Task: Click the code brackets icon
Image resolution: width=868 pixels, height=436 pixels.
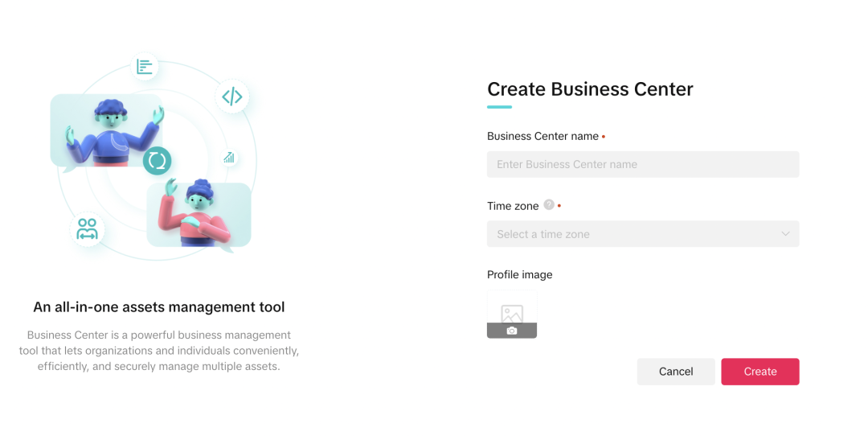Action: 232,97
